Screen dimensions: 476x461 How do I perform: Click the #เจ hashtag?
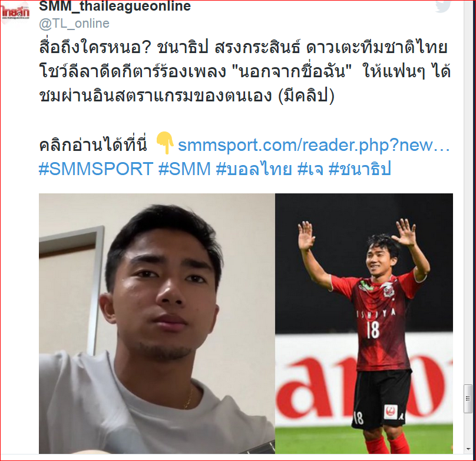click(x=310, y=169)
